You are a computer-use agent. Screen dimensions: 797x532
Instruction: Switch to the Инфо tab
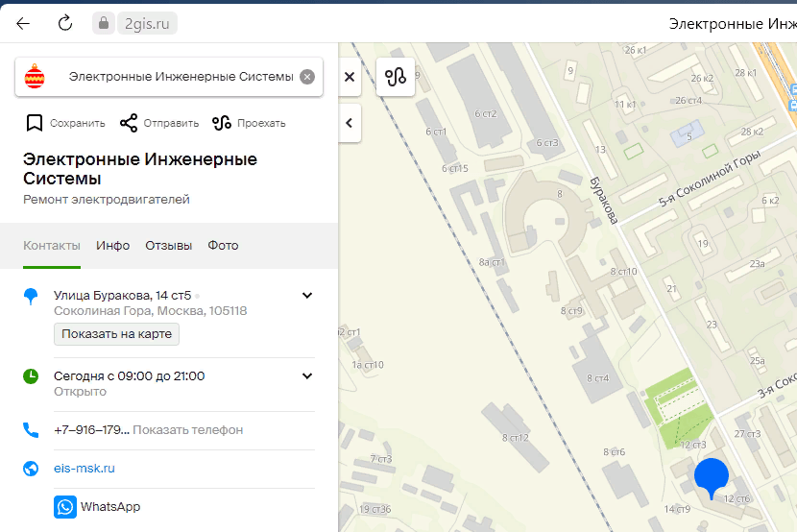(x=113, y=246)
